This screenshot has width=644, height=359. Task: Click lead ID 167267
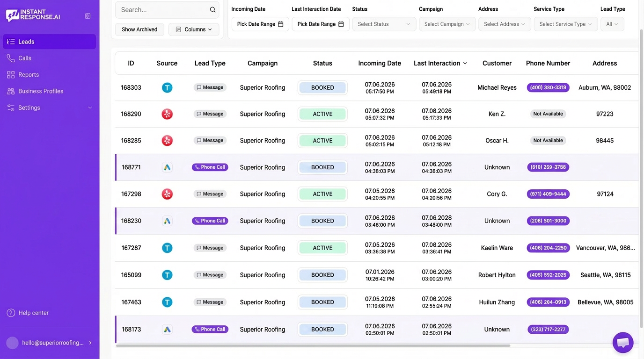pos(131,248)
